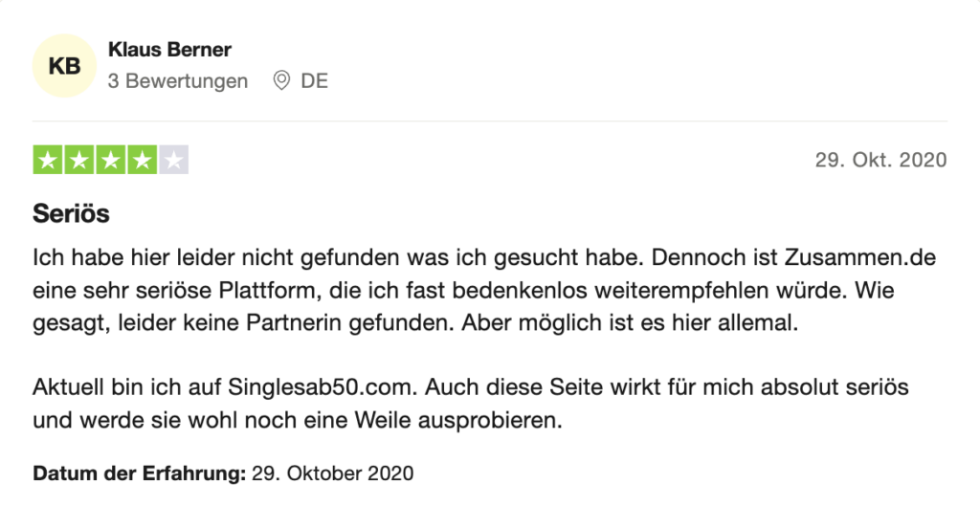Select the DE country label
Image resolution: width=980 pixels, height=506 pixels.
(314, 81)
